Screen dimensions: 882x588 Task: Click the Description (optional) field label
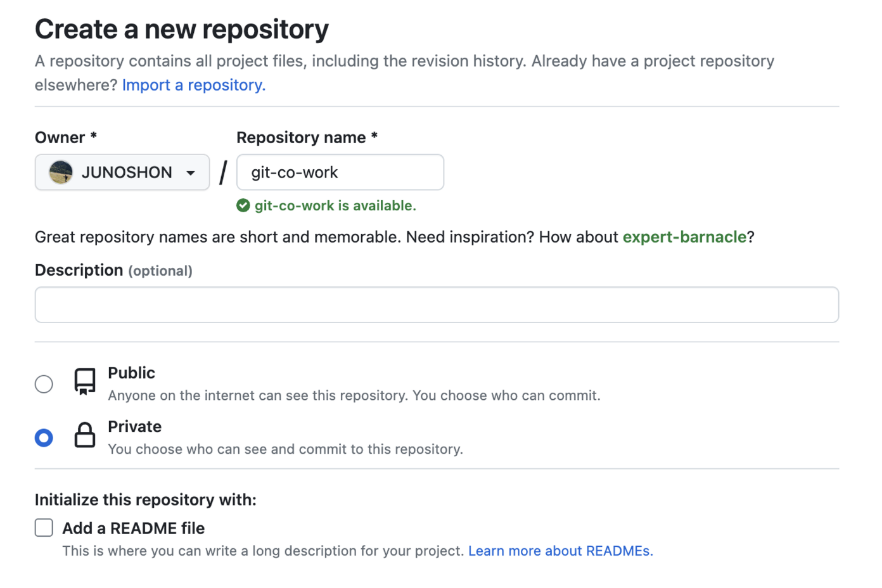coord(113,271)
